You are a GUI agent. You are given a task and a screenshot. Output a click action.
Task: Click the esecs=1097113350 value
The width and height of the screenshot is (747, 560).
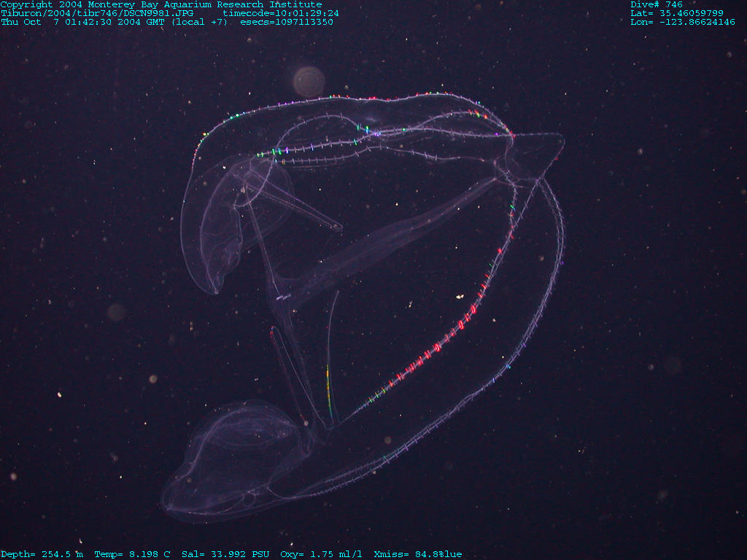(287, 22)
